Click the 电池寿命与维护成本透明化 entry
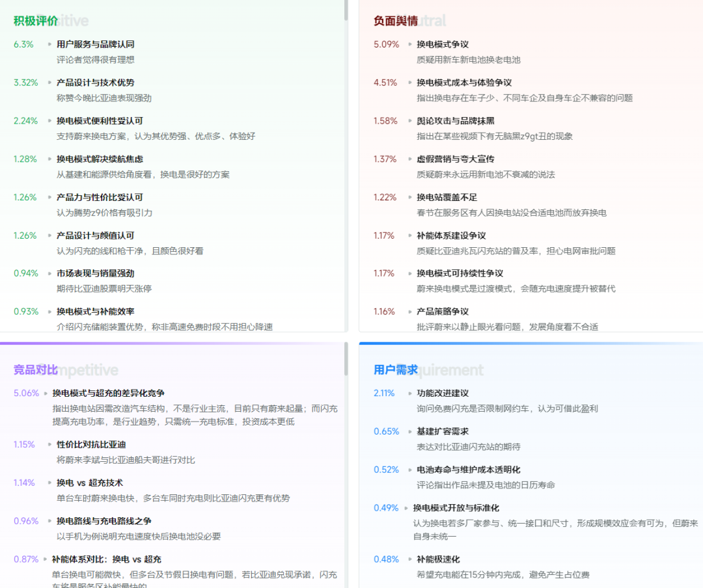This screenshot has width=703, height=588. 470,470
